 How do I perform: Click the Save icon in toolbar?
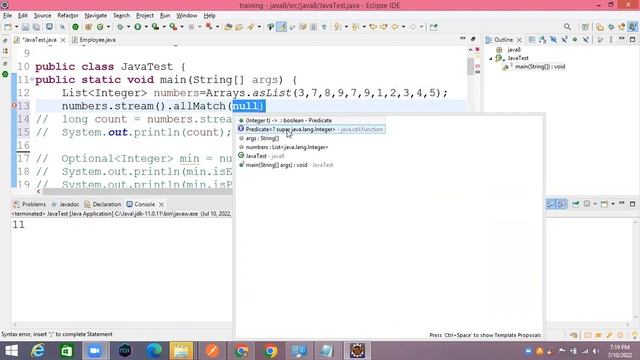pyautogui.click(x=25, y=27)
